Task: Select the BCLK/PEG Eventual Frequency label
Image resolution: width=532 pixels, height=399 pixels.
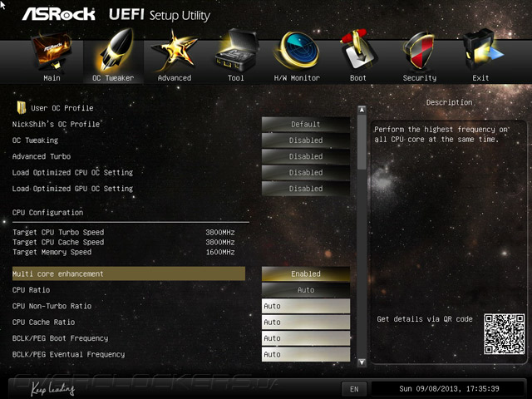Action: pyautogui.click(x=68, y=355)
